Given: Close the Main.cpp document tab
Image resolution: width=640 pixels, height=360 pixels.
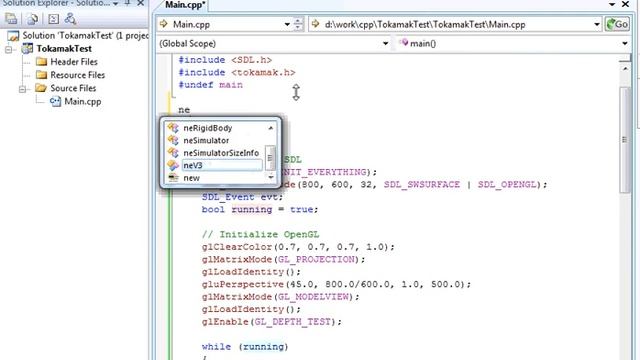Looking at the screenshot, I should pyautogui.click(x=626, y=4).
